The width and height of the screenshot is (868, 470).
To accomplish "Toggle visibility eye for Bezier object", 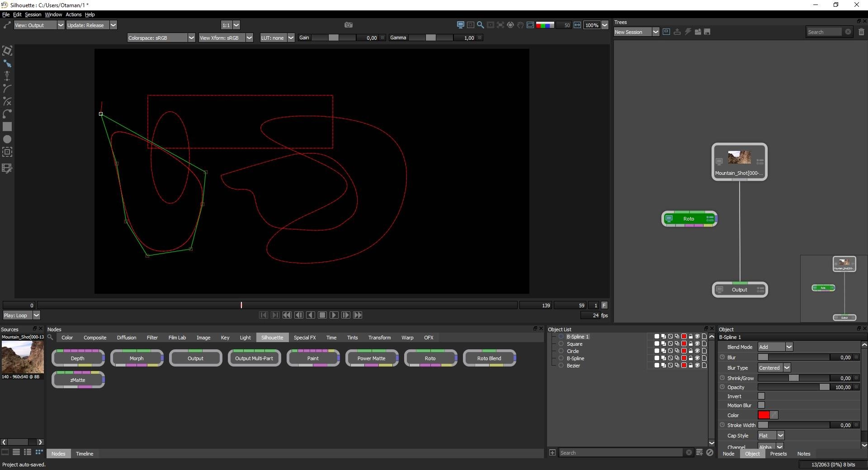I will click(x=697, y=366).
